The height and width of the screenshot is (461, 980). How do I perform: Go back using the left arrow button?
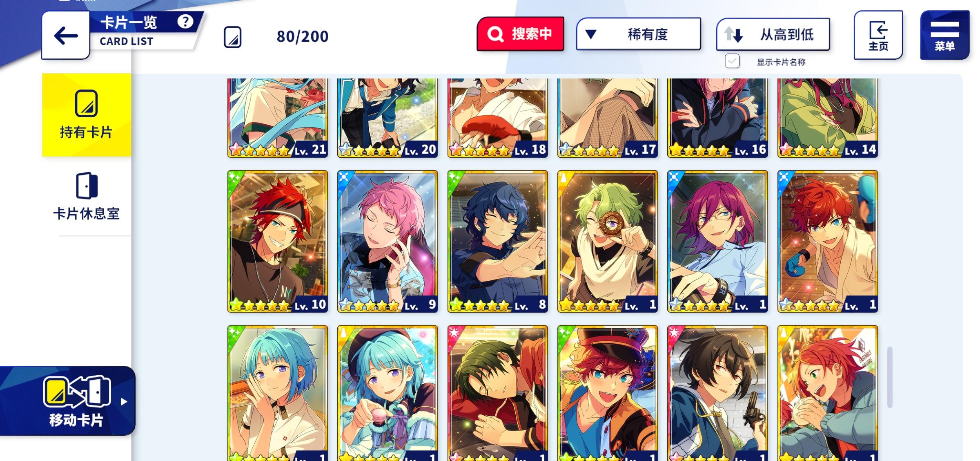pos(66,36)
